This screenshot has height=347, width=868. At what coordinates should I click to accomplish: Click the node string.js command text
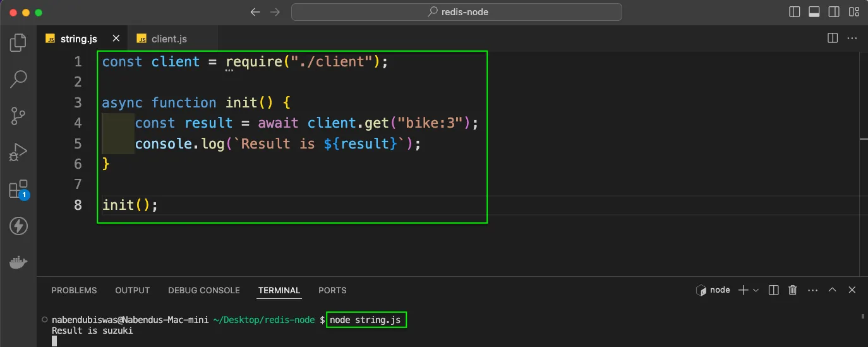[x=365, y=320]
